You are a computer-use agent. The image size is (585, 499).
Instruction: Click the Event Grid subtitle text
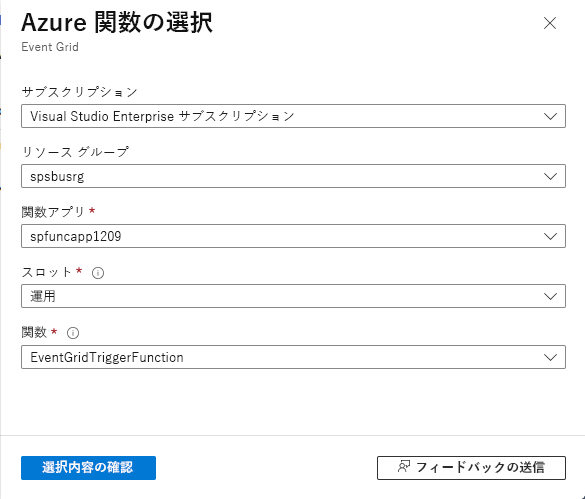point(50,47)
